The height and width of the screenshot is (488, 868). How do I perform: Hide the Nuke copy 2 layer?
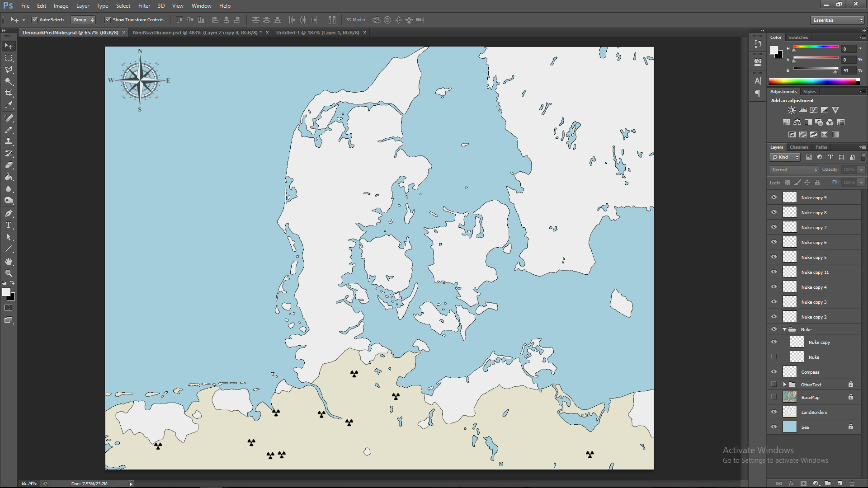774,317
